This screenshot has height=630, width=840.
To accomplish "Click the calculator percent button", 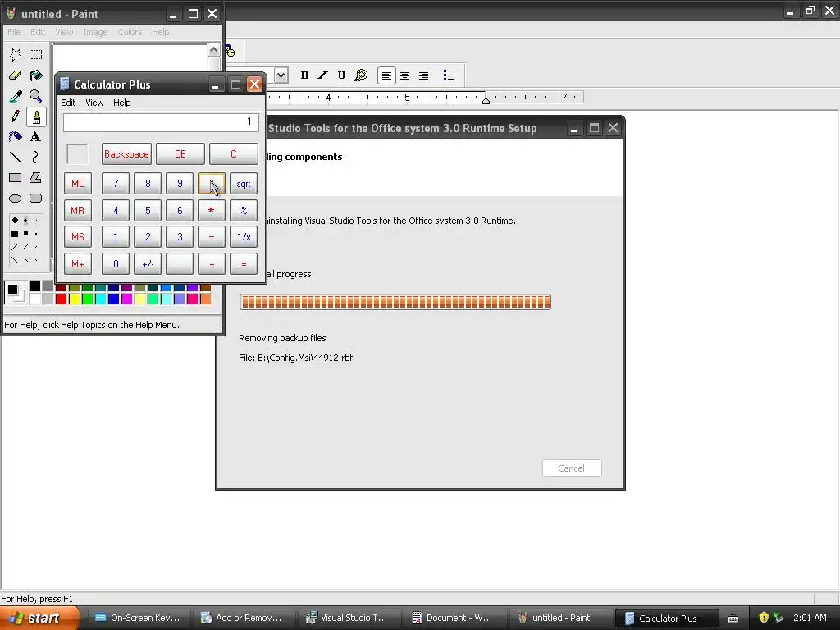I will [244, 211].
